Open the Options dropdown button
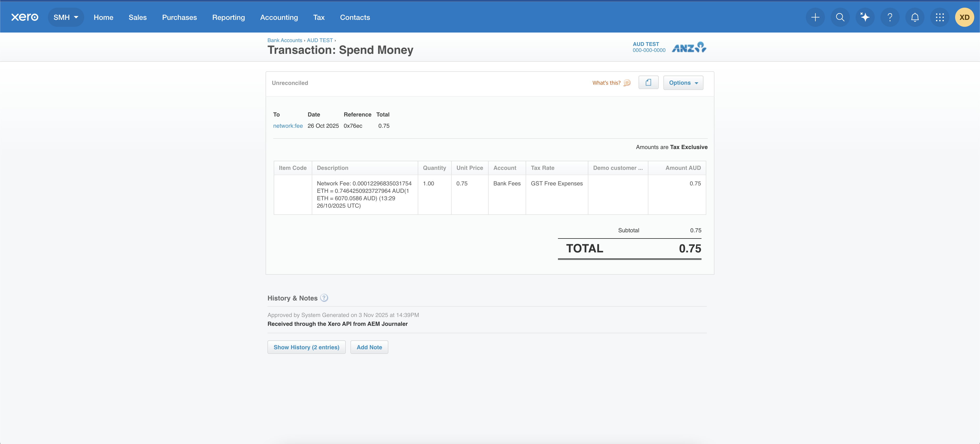 pos(683,83)
